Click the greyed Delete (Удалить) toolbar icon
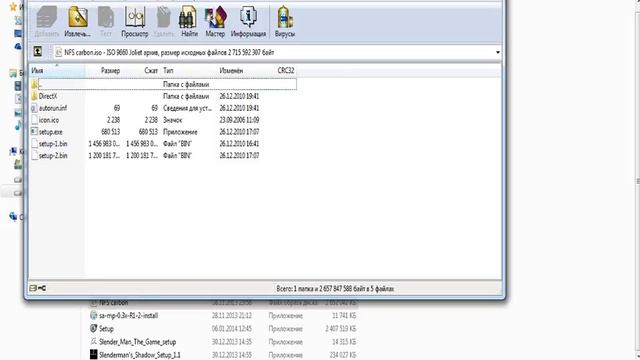 pyautogui.click(x=164, y=22)
